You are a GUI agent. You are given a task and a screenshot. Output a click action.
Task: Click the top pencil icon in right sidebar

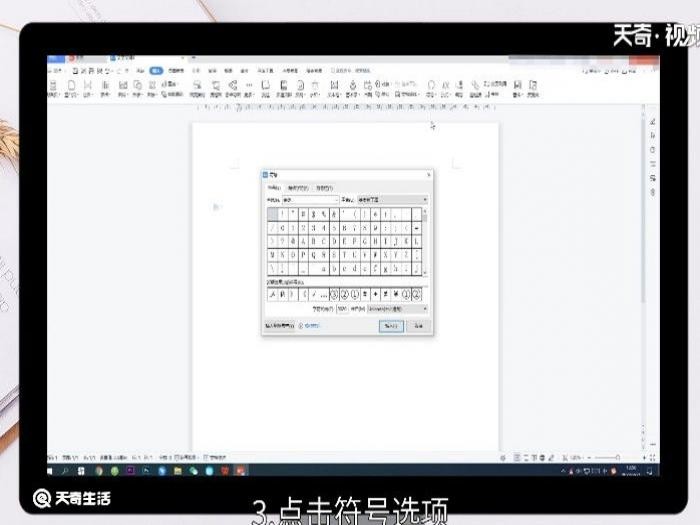coord(652,121)
